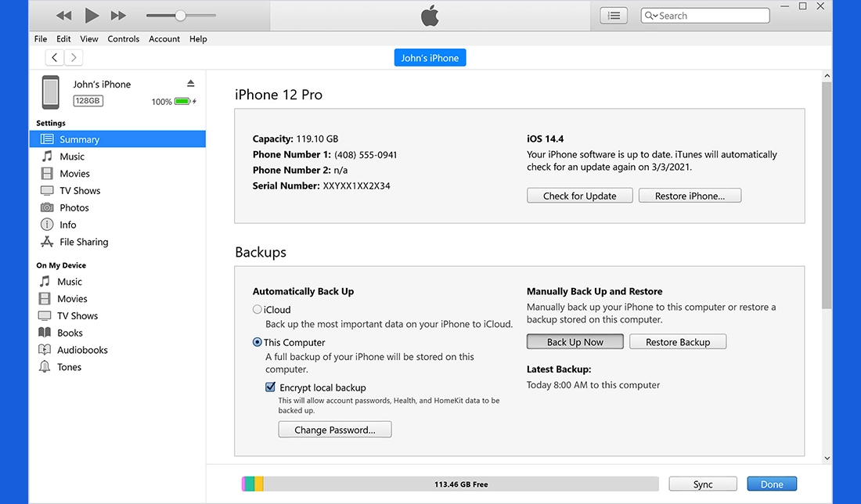View the Info sync section

tap(67, 225)
